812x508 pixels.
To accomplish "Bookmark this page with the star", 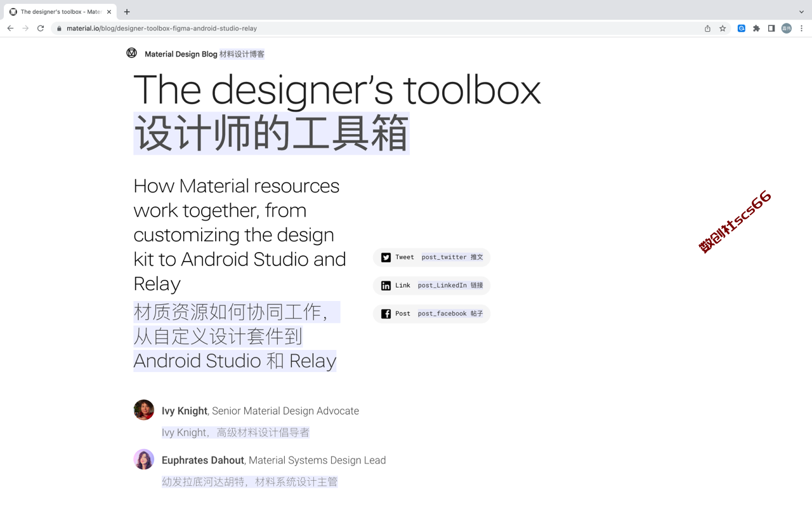I will tap(723, 28).
